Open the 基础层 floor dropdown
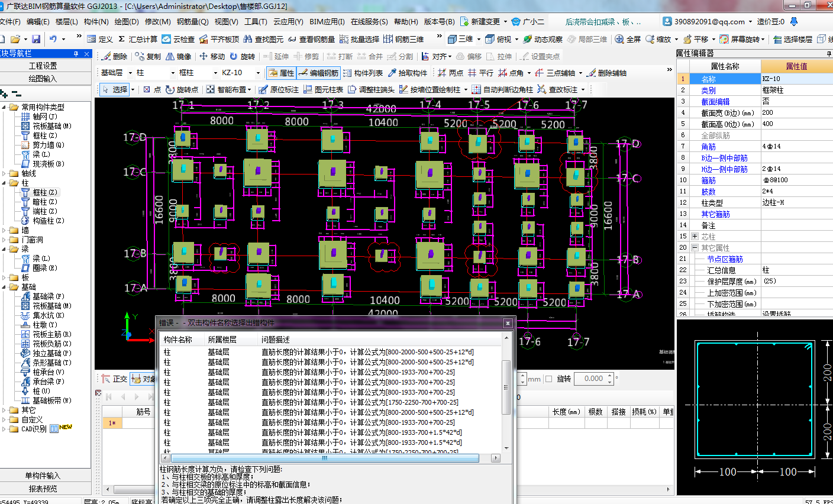Image resolution: width=833 pixels, height=504 pixels. pyautogui.click(x=130, y=73)
